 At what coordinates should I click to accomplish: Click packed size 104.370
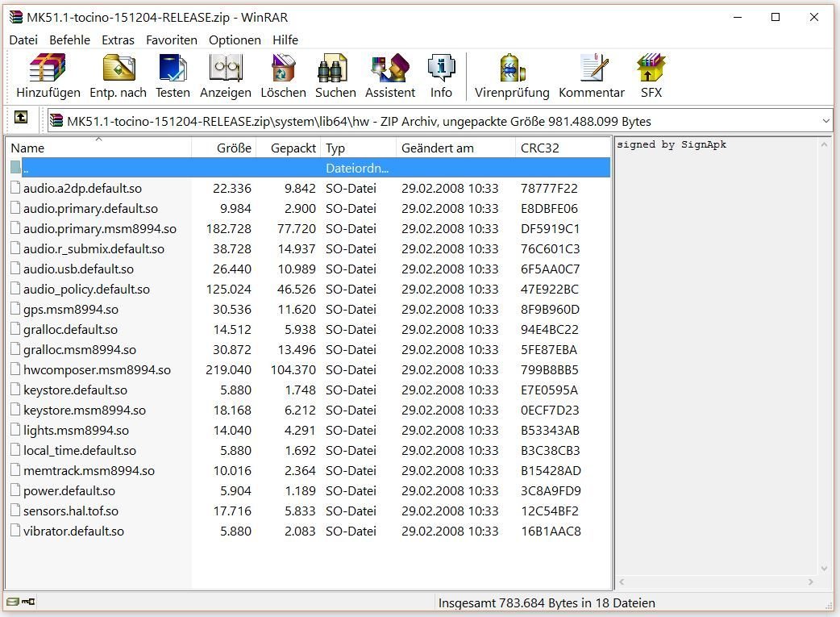point(293,370)
